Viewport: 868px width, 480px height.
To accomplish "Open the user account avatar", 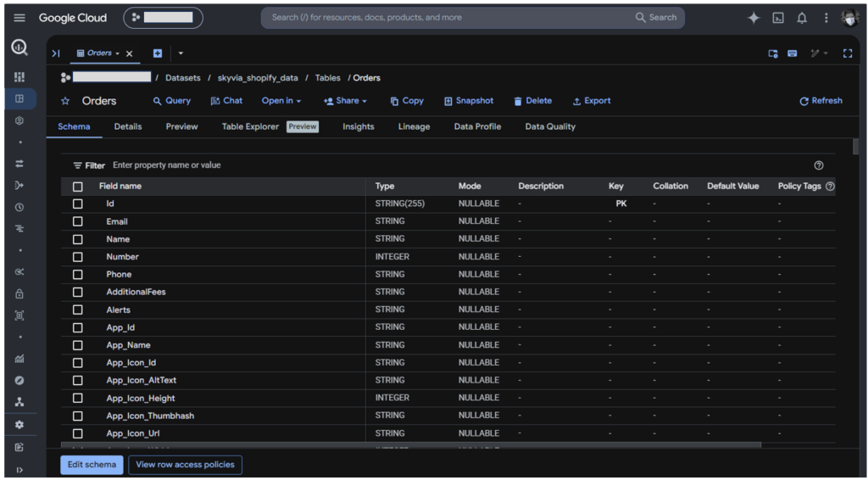I will tap(849, 18).
